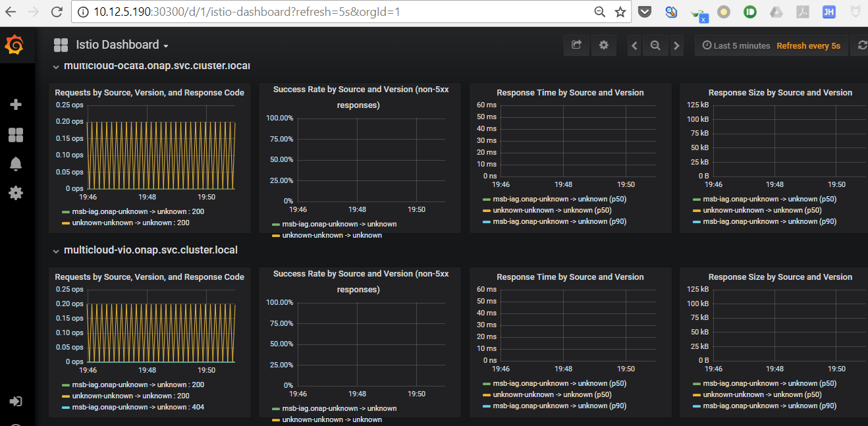Open the Create (plus) sidebar icon
868x426 pixels.
[x=16, y=104]
